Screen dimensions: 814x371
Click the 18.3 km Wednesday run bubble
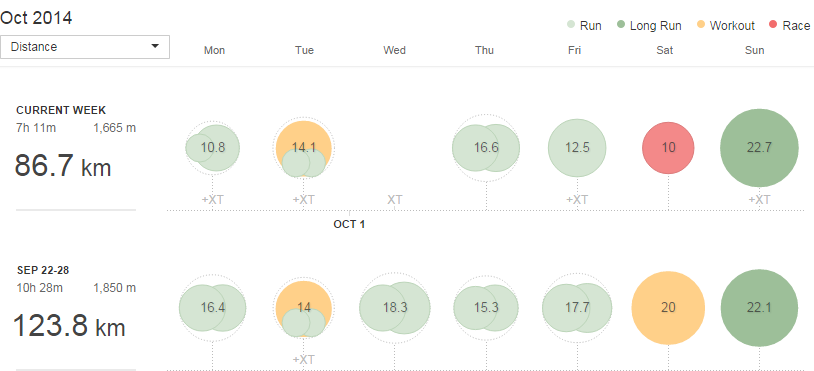click(x=395, y=308)
